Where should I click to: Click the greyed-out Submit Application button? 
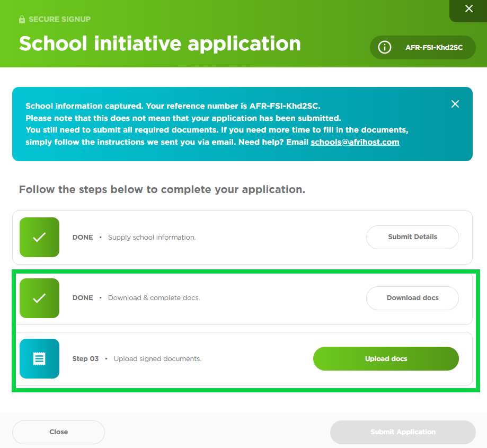tap(403, 432)
